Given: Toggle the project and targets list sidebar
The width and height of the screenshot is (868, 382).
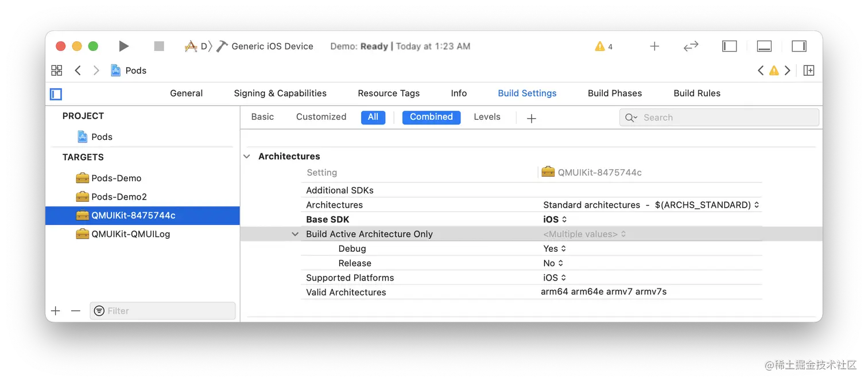Looking at the screenshot, I should coord(56,94).
